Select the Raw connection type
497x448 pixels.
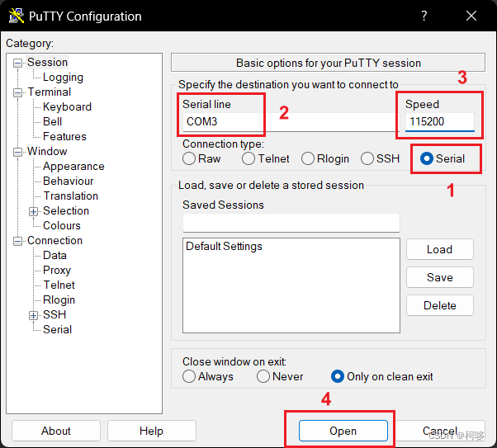pyautogui.click(x=201, y=158)
